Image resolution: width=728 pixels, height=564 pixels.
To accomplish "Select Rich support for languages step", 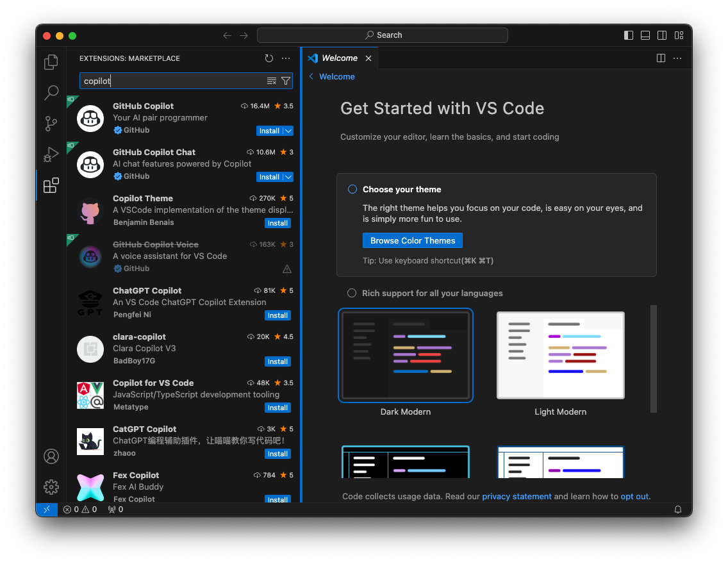I will (x=352, y=293).
